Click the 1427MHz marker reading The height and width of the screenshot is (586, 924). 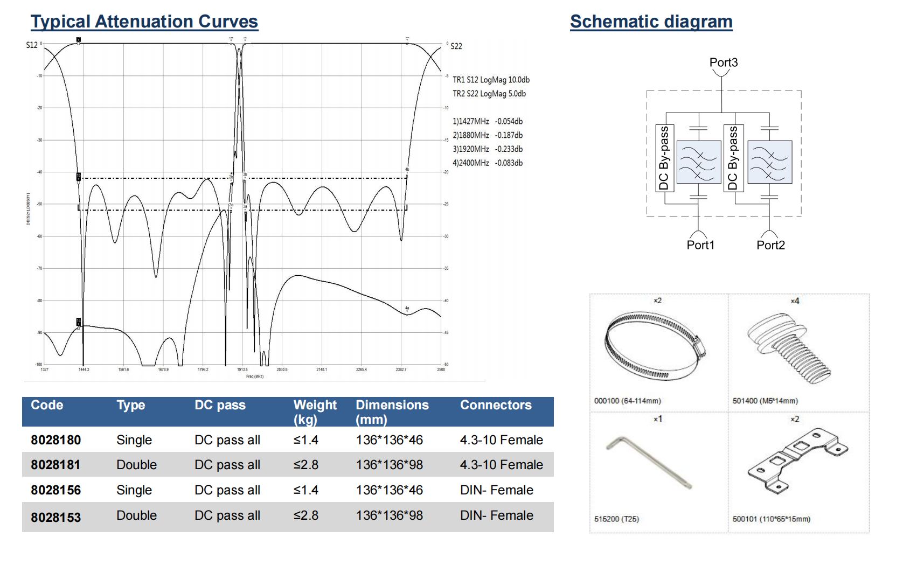487,122
